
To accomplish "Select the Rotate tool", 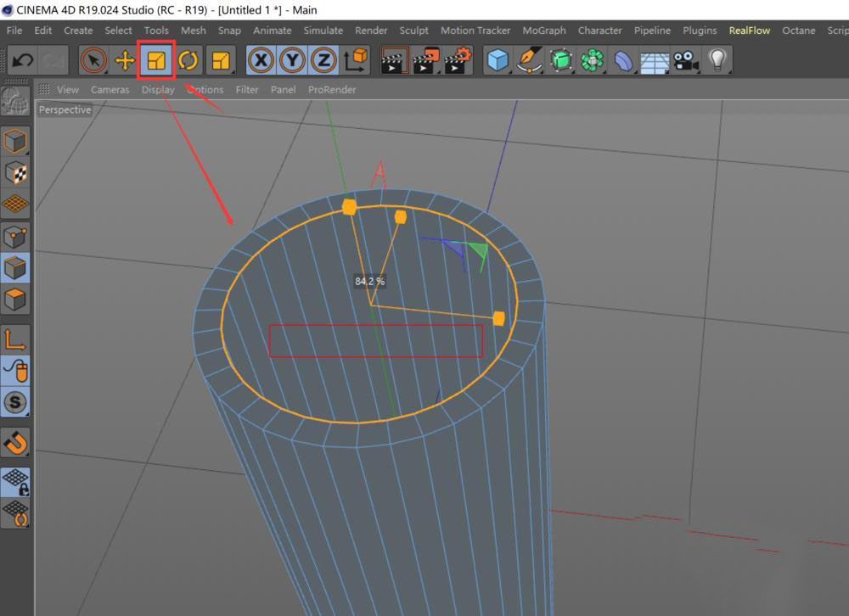I will point(188,60).
